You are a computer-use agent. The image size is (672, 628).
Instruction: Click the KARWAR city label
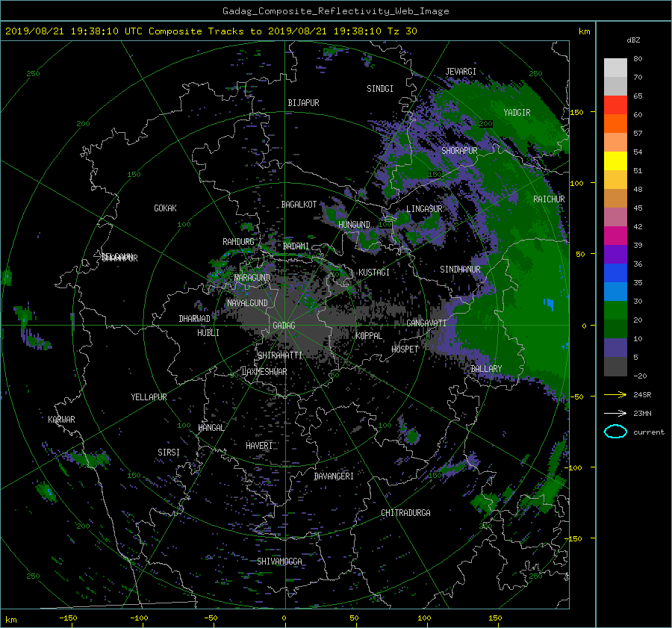pos(61,420)
